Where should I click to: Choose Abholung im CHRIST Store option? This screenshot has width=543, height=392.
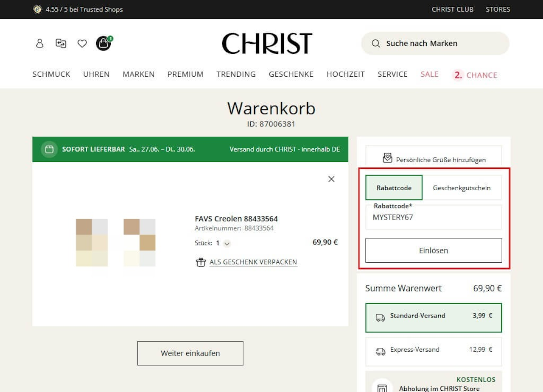coord(434,383)
